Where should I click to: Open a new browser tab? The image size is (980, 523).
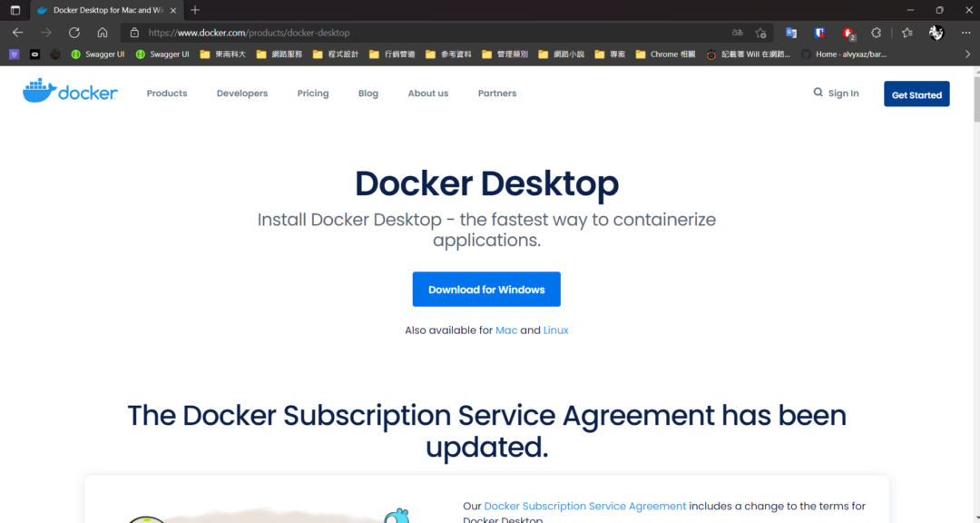195,10
